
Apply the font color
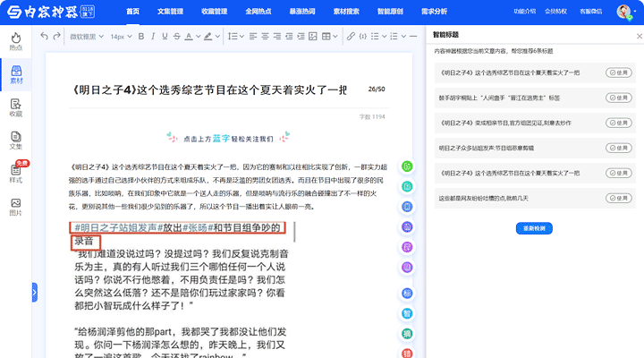coord(189,36)
